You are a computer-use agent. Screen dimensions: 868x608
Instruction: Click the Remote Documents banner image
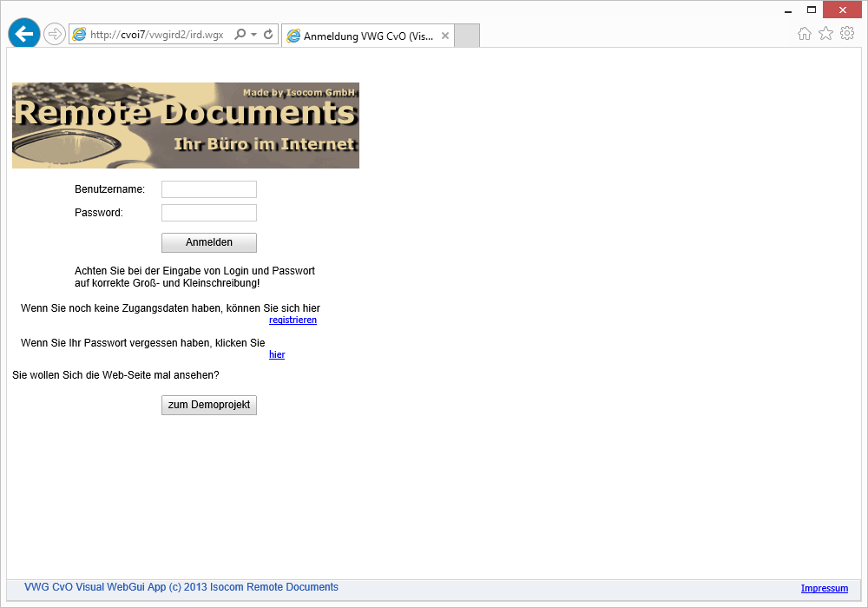(186, 125)
